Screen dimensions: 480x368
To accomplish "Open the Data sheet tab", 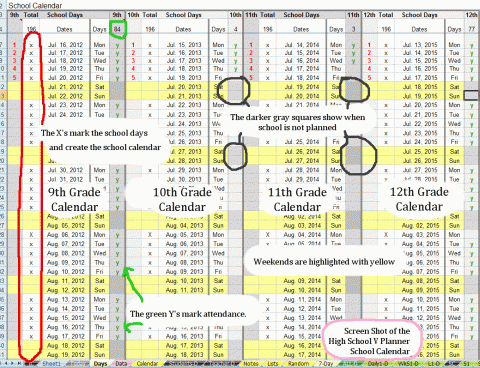I will 121,364.
